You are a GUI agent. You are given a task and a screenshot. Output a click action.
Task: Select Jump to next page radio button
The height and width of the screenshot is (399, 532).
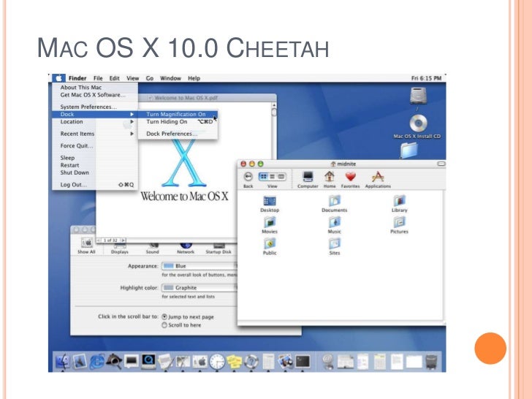coord(164,316)
